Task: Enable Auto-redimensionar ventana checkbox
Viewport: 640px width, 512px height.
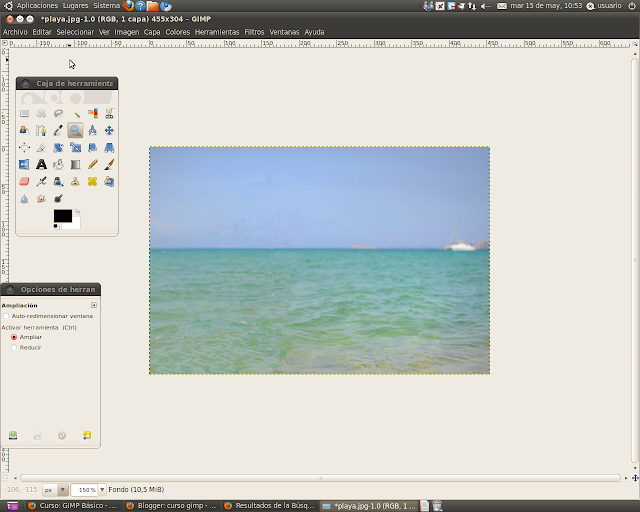Action: 6,316
